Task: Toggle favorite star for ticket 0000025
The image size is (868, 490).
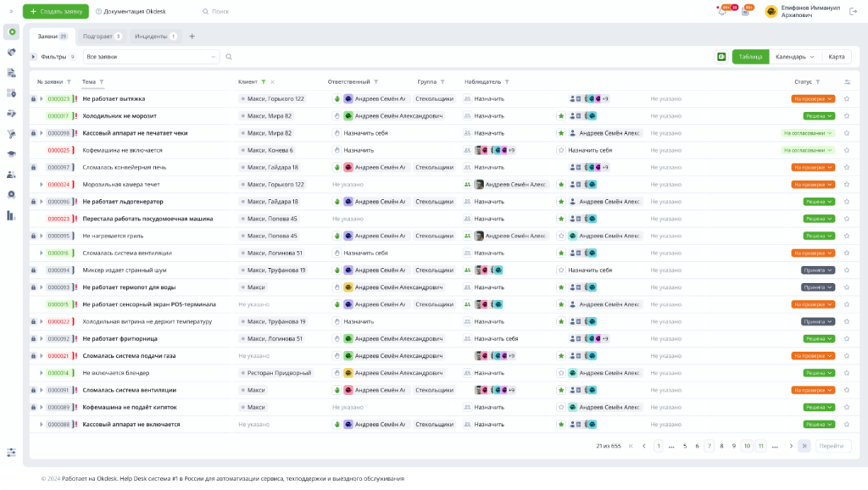Action: click(847, 150)
